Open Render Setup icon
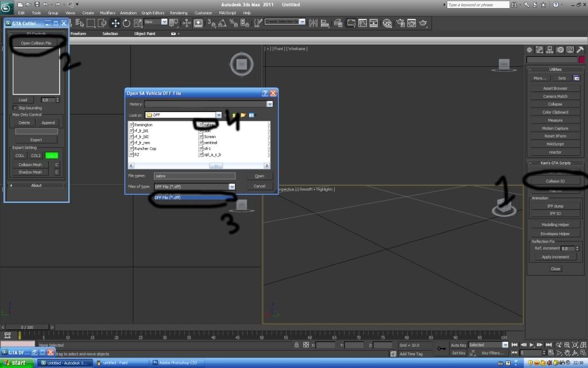Image resolution: width=588 pixels, height=368 pixels. [x=400, y=23]
